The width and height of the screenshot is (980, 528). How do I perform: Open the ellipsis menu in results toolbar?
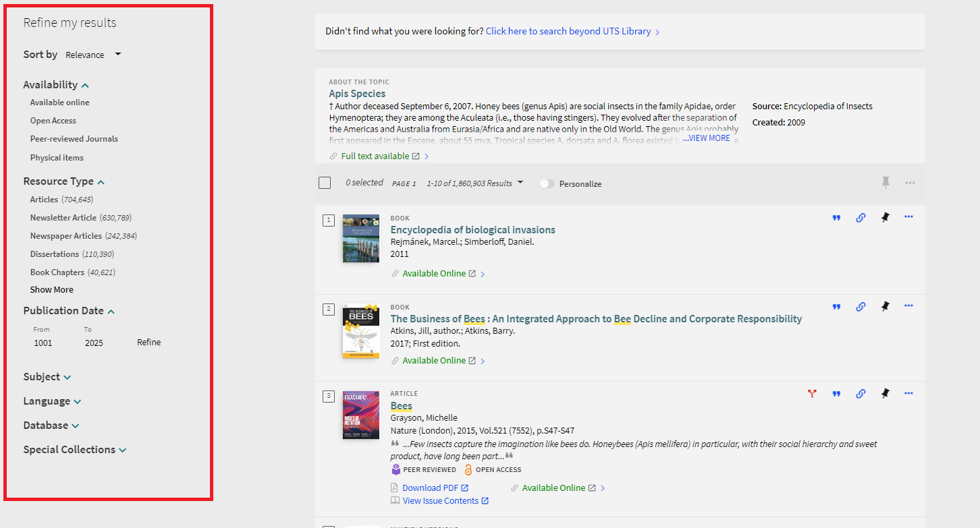tap(910, 183)
